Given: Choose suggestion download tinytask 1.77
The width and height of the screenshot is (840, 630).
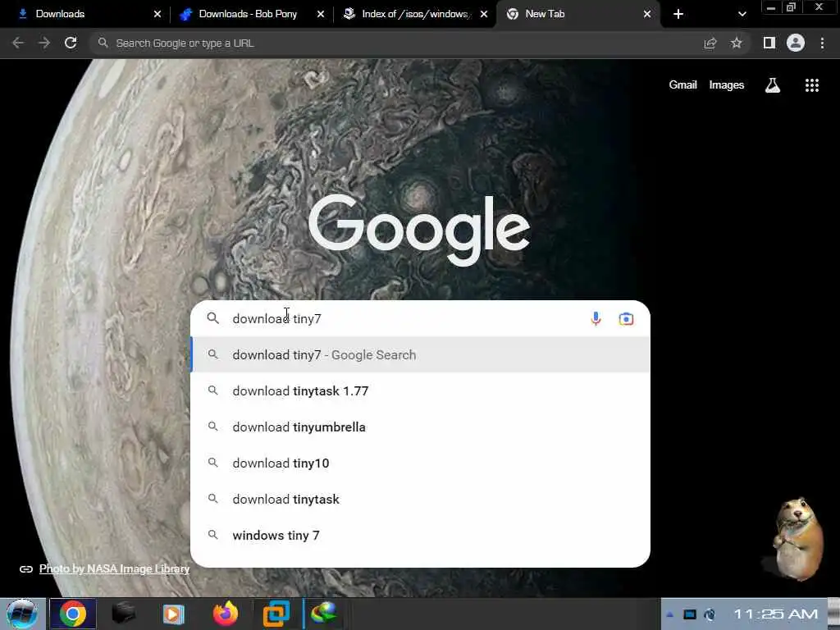Looking at the screenshot, I should (421, 391).
